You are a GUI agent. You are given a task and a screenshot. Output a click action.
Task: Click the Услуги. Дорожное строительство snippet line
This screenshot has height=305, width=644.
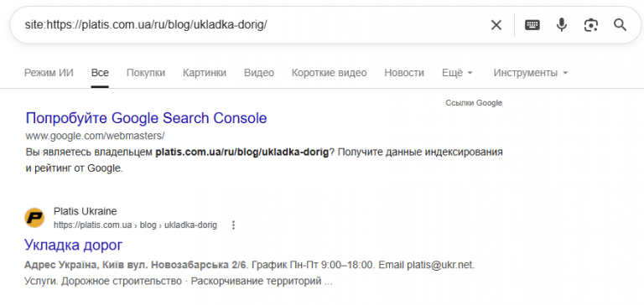pos(179,282)
